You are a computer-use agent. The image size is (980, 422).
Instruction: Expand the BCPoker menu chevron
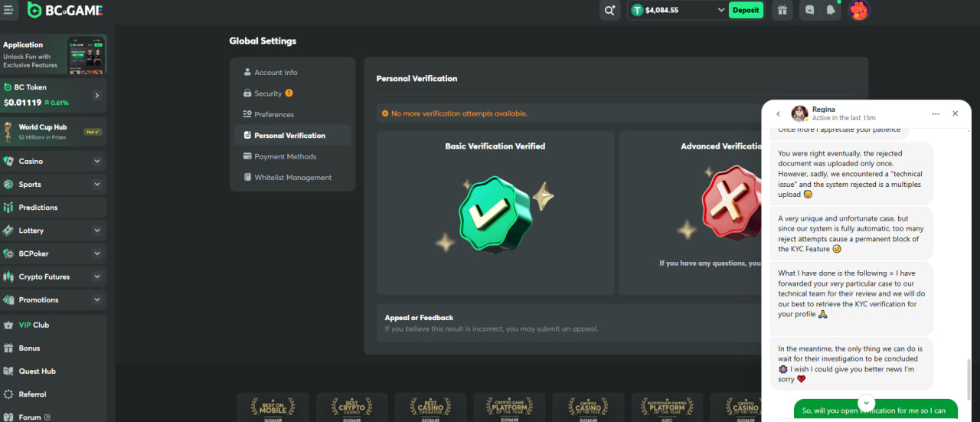coord(96,254)
